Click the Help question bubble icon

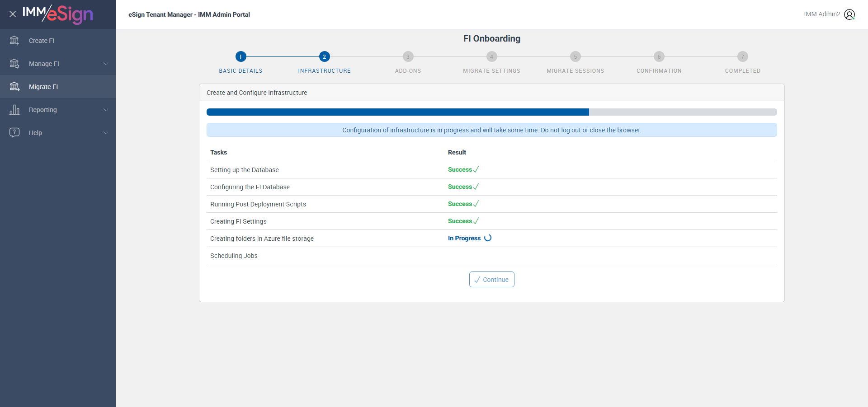pyautogui.click(x=14, y=133)
